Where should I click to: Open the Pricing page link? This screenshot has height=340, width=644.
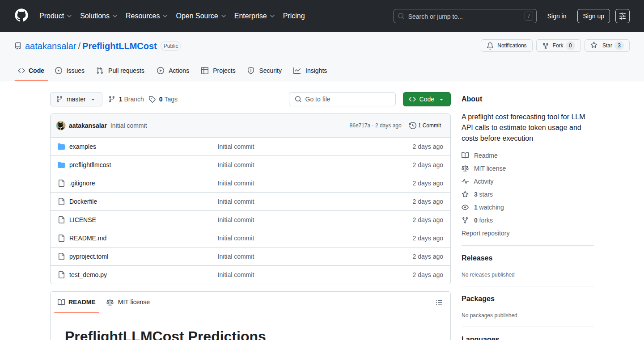(x=294, y=16)
